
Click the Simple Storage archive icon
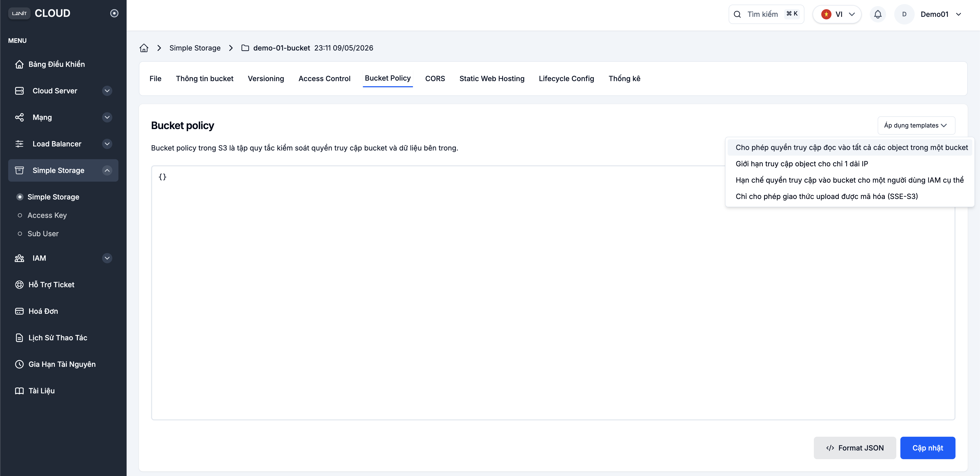click(19, 170)
